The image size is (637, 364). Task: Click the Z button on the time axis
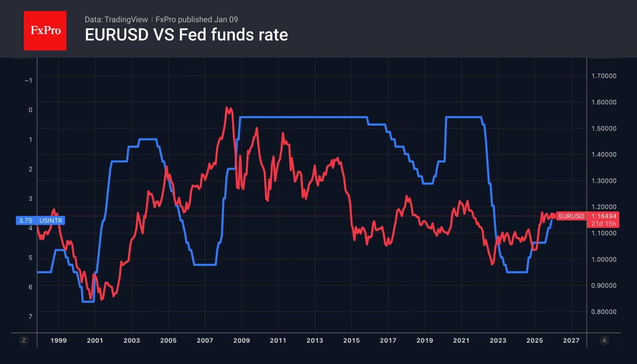click(x=24, y=340)
